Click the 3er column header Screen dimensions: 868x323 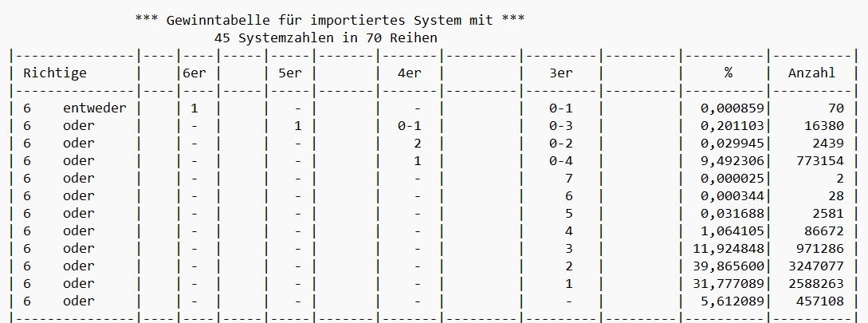(x=561, y=73)
